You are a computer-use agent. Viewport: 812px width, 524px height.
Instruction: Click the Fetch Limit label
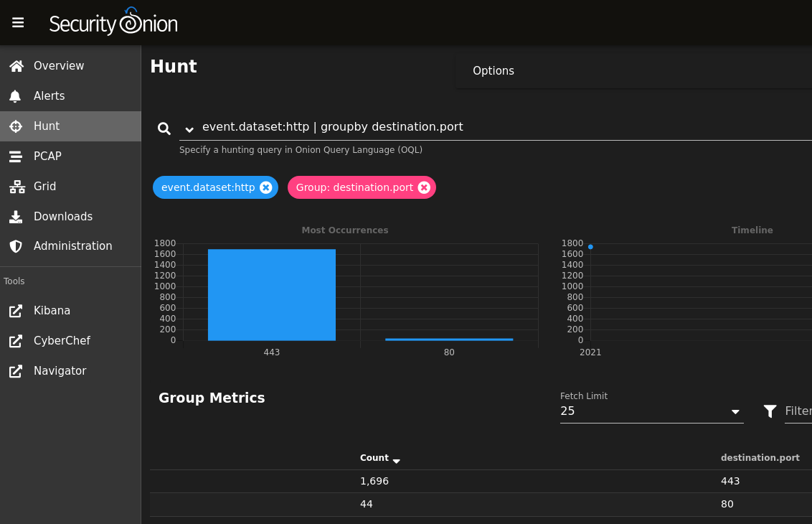click(584, 396)
